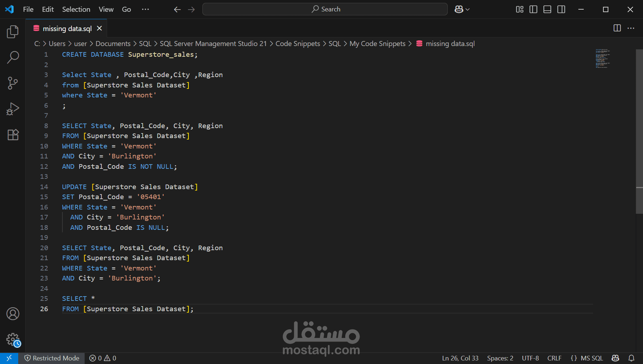
Task: Change language mode MS SQL
Action: pos(592,358)
